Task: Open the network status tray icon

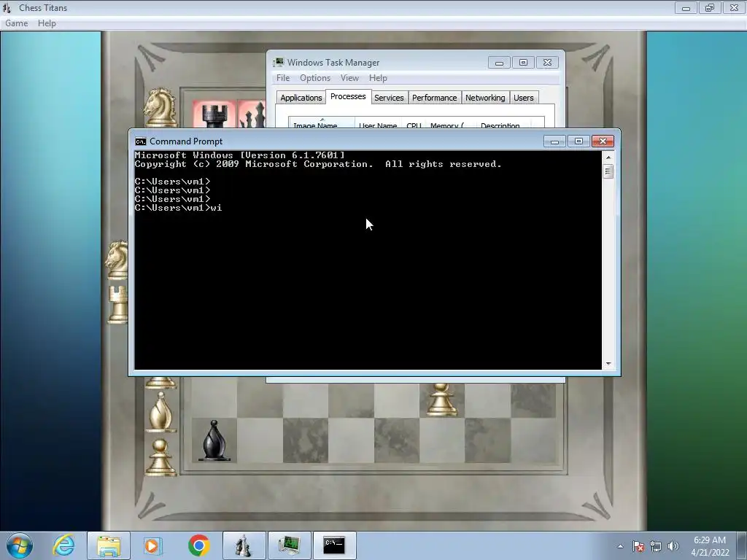Action: point(656,546)
